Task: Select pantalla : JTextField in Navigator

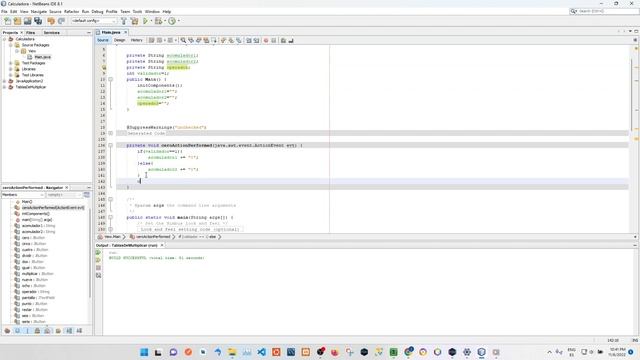Action: point(38,298)
